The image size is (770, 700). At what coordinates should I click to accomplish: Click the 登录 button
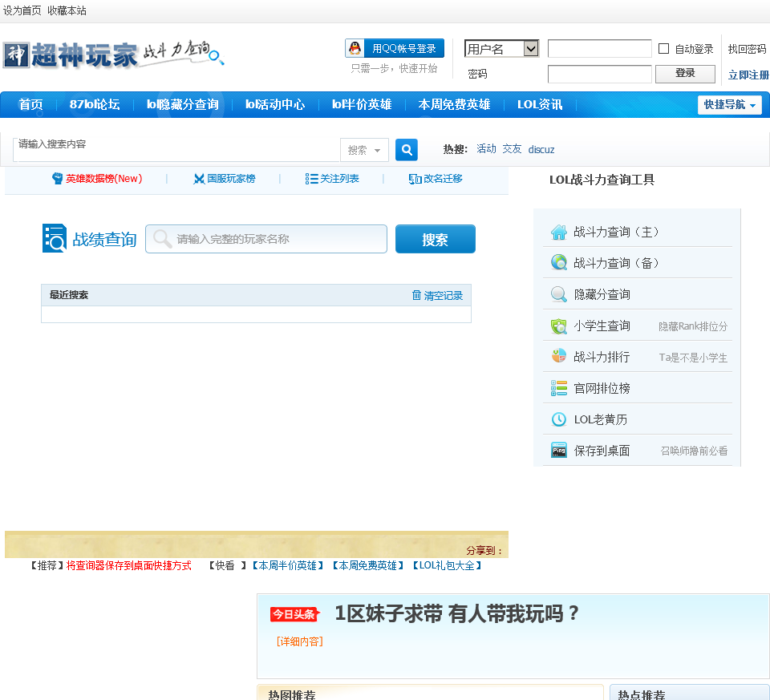pos(685,74)
